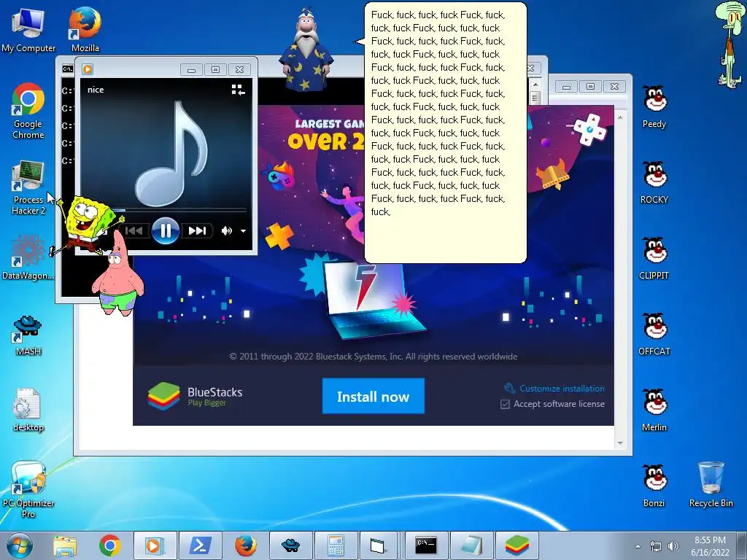Viewport: 747px width, 560px height.
Task: Open the Recycle Bin
Action: tap(711, 485)
